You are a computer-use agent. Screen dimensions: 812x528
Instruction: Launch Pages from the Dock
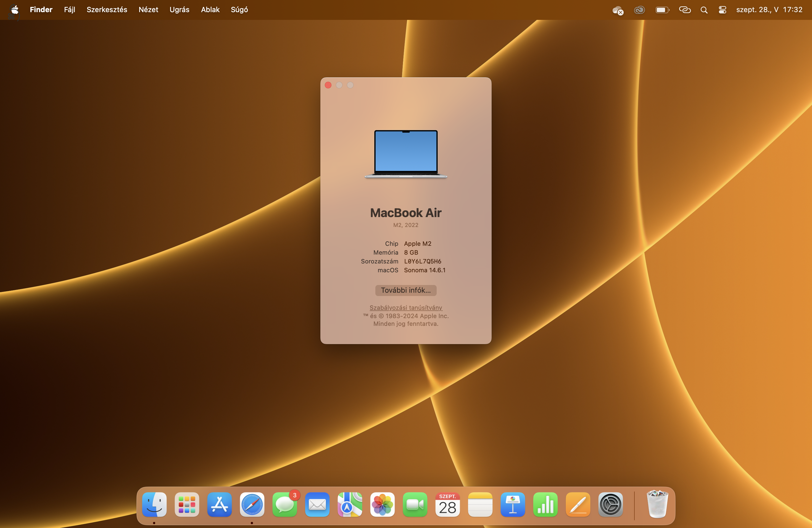tap(578, 505)
